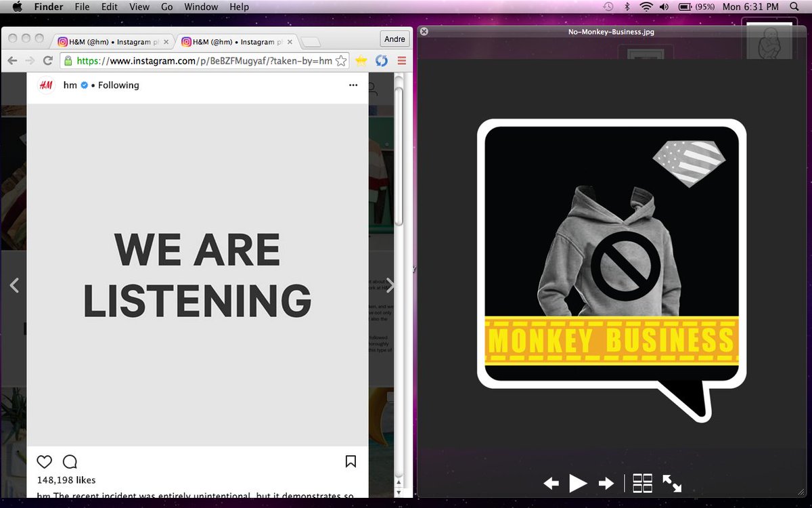Open the Mon 6:31 PM clock
This screenshot has height=508, width=812.
pyautogui.click(x=750, y=7)
